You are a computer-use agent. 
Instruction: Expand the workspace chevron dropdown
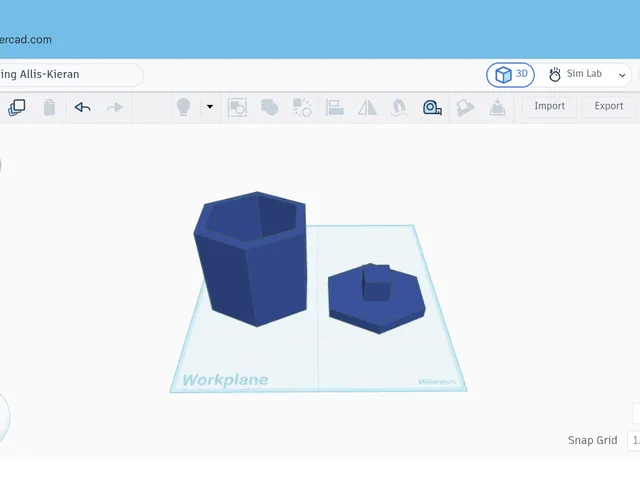pyautogui.click(x=622, y=75)
